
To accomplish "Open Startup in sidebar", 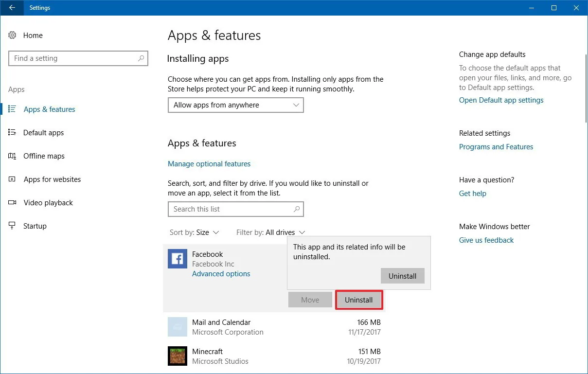I will pos(35,226).
